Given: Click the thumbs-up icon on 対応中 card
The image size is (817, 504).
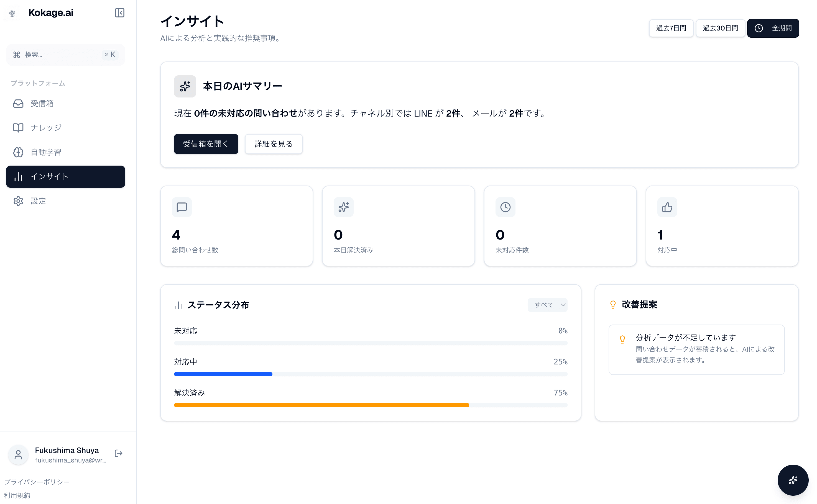Looking at the screenshot, I should pyautogui.click(x=667, y=207).
